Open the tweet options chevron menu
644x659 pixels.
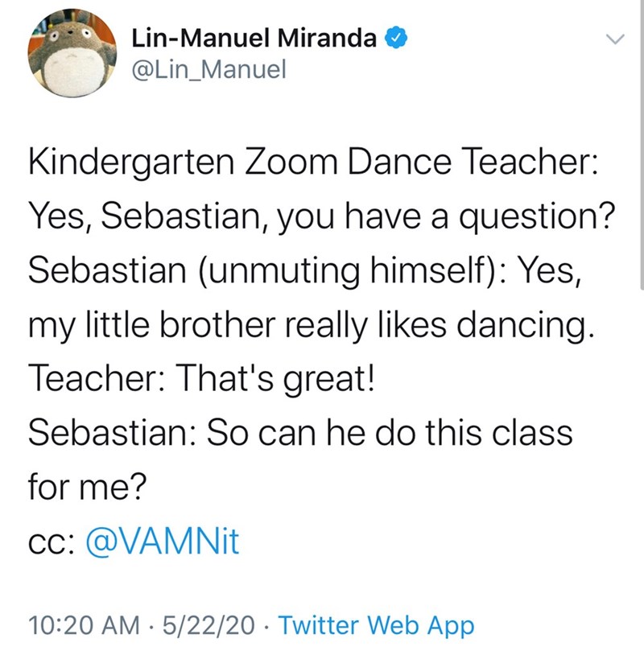pyautogui.click(x=615, y=39)
